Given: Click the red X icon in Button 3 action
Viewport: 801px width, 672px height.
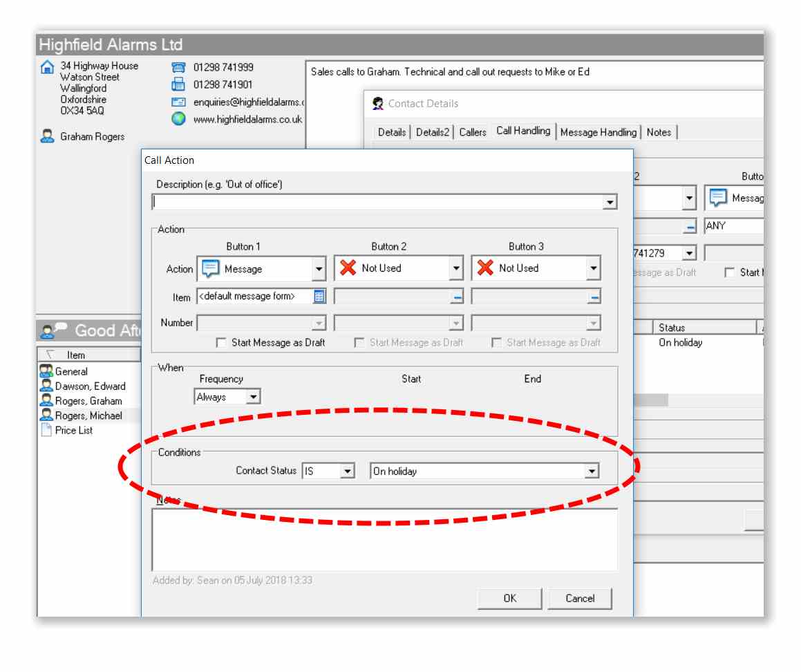Looking at the screenshot, I should pos(485,268).
